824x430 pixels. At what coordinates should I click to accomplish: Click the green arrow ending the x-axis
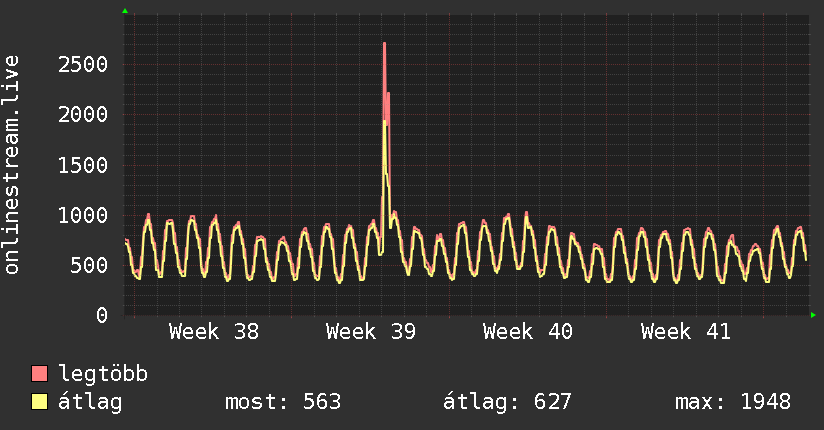pyautogui.click(x=813, y=315)
